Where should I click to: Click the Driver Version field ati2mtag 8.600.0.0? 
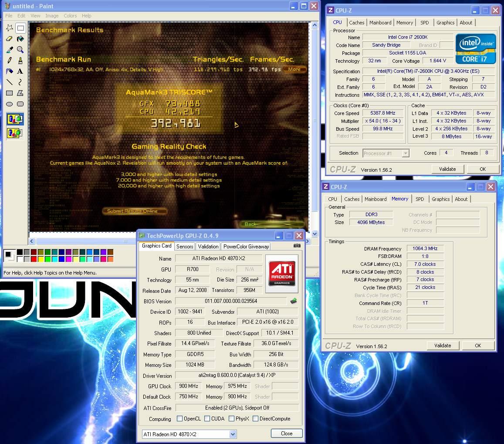(237, 375)
